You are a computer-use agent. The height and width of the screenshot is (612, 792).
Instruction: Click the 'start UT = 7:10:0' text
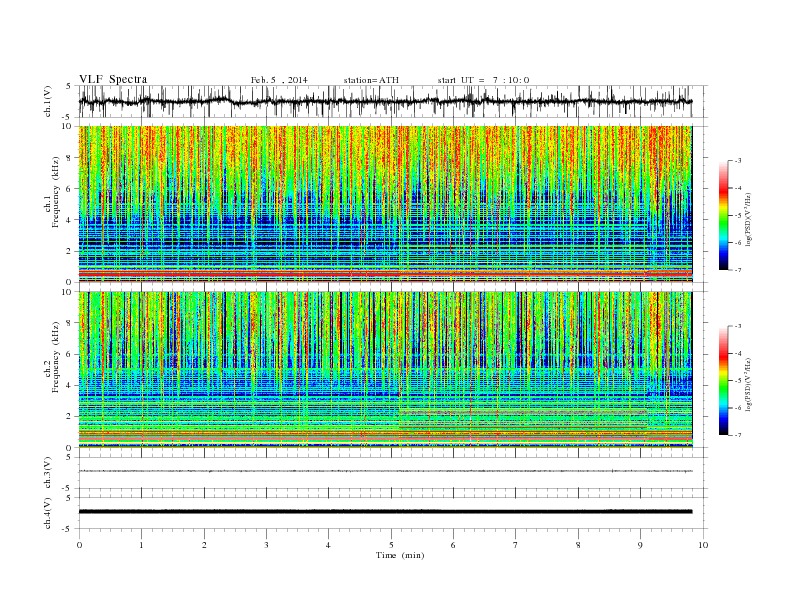(483, 80)
